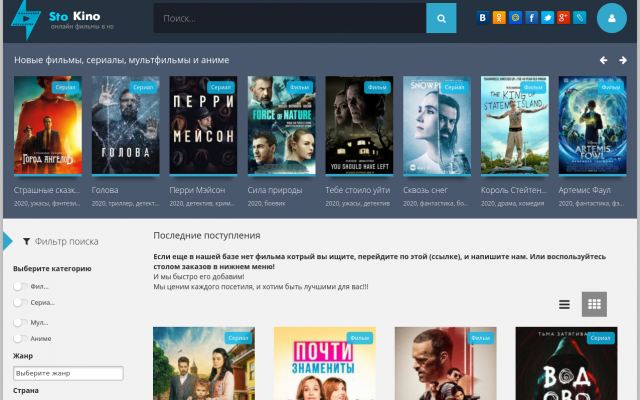
Task: Click '2020, ужасы, детектив' genre line
Action: 358,203
